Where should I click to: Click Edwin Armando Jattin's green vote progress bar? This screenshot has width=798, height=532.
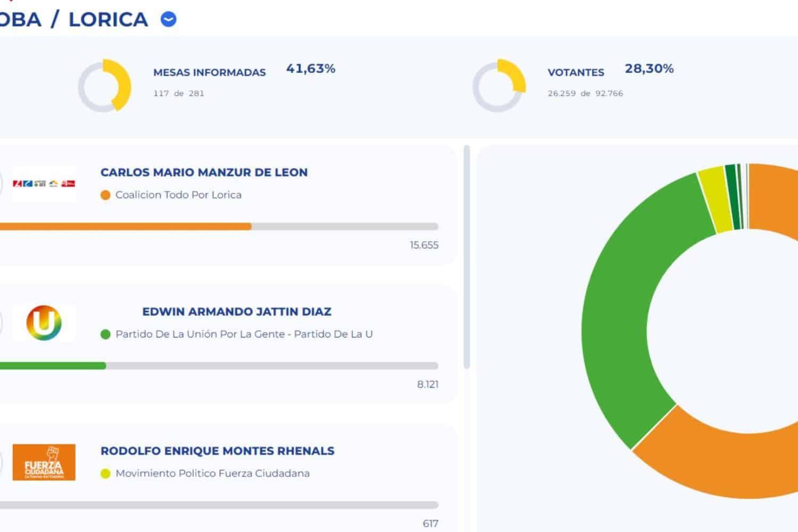(53, 366)
